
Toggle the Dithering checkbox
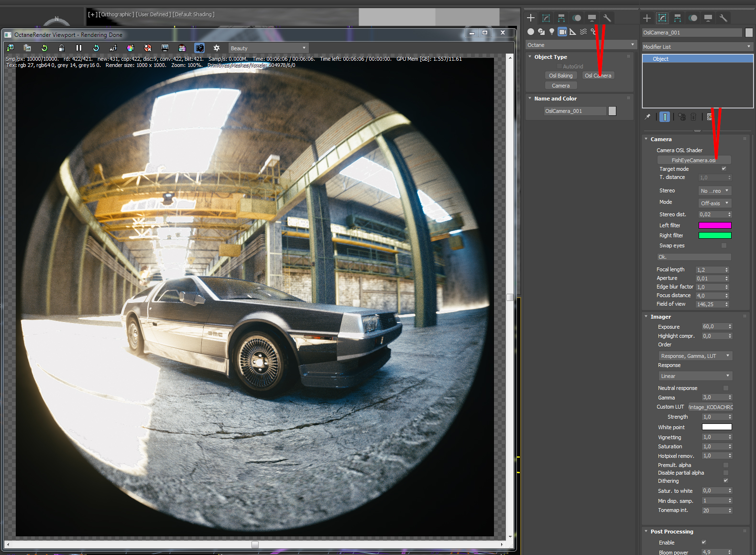tap(726, 480)
